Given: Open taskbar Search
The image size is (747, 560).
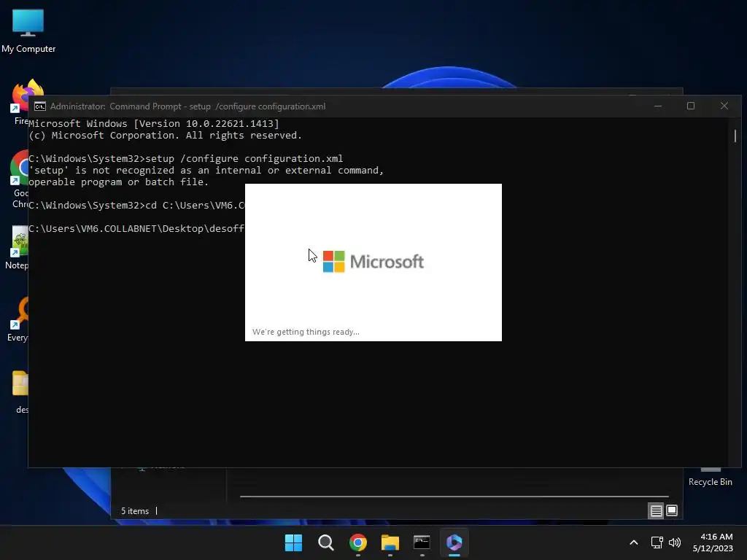Looking at the screenshot, I should pos(326,542).
